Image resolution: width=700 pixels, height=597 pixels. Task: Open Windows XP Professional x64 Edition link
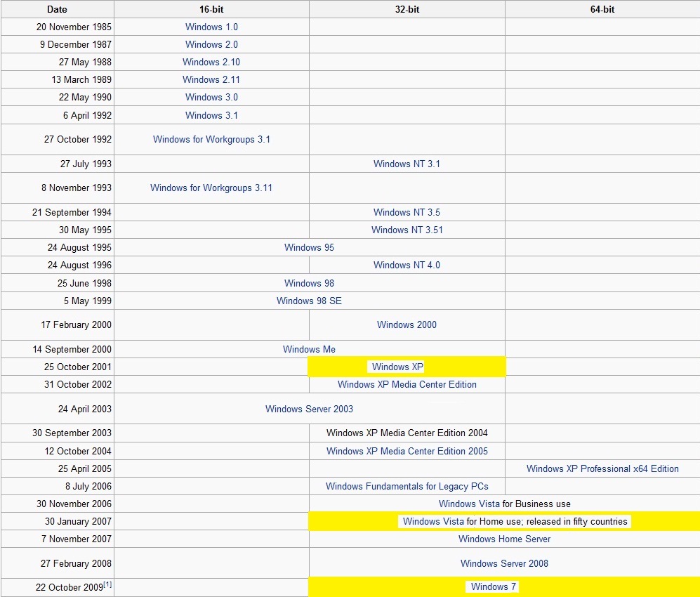(x=602, y=468)
